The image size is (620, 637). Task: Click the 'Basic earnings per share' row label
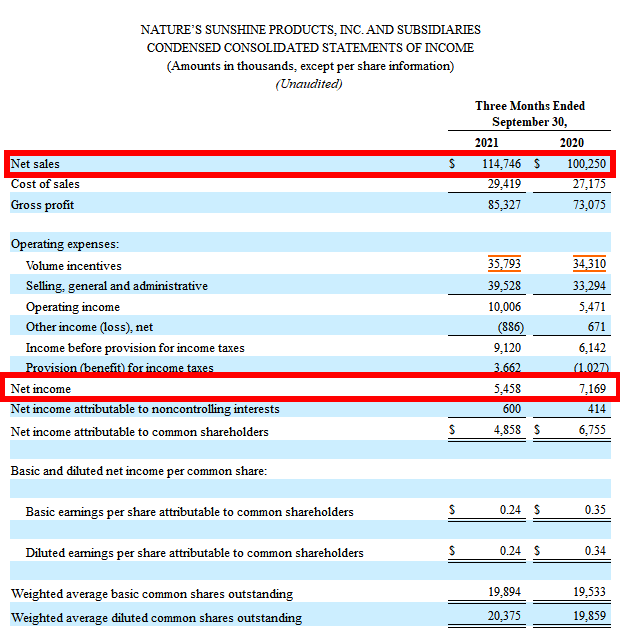click(189, 512)
